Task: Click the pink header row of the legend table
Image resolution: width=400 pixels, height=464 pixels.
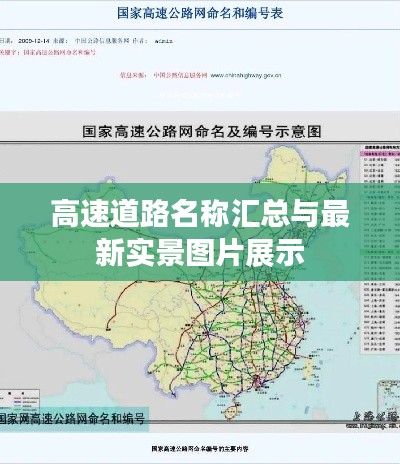Action: (x=381, y=154)
